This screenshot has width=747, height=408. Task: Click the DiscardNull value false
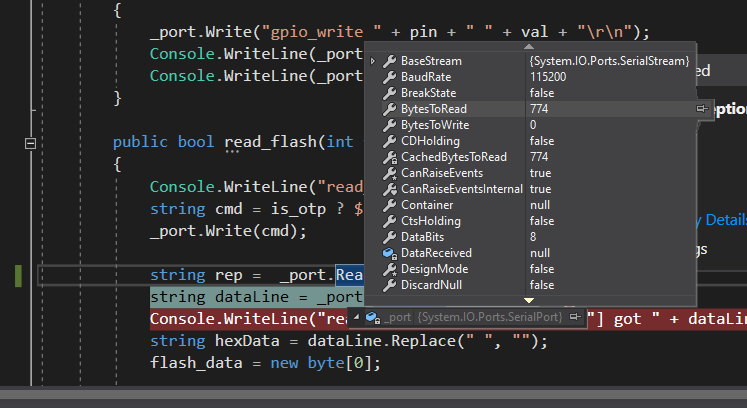coord(542,285)
